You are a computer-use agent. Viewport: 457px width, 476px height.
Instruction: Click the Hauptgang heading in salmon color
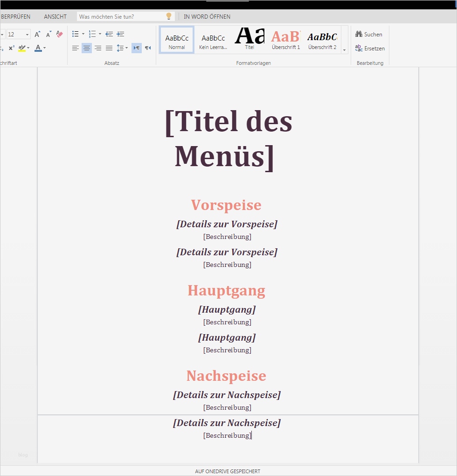tap(227, 291)
